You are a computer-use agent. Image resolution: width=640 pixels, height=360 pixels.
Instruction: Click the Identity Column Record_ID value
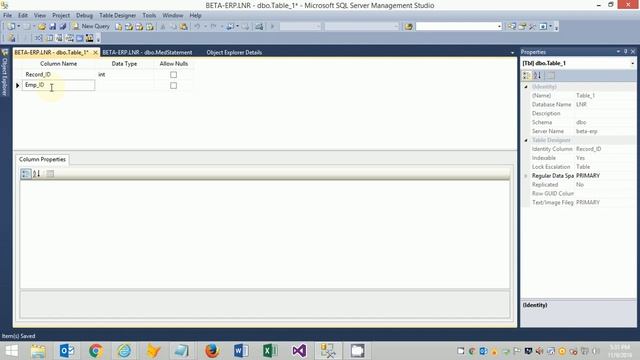coord(605,149)
